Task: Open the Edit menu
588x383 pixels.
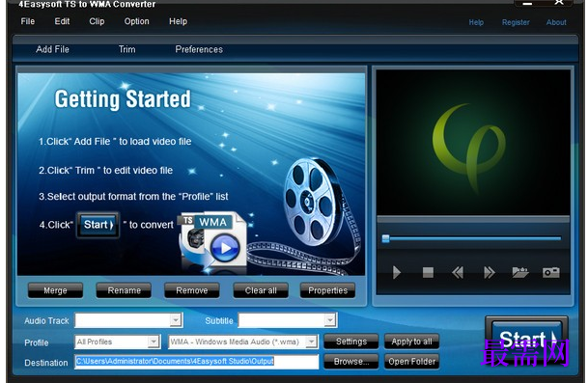Action: pos(62,21)
